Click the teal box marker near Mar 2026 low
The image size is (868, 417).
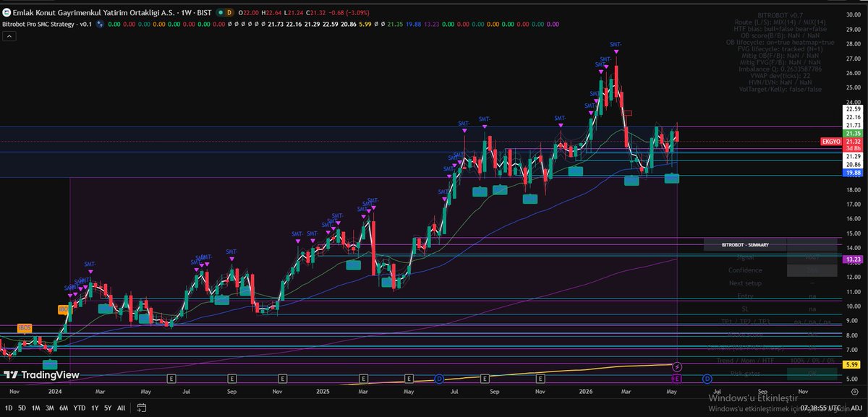pyautogui.click(x=631, y=180)
